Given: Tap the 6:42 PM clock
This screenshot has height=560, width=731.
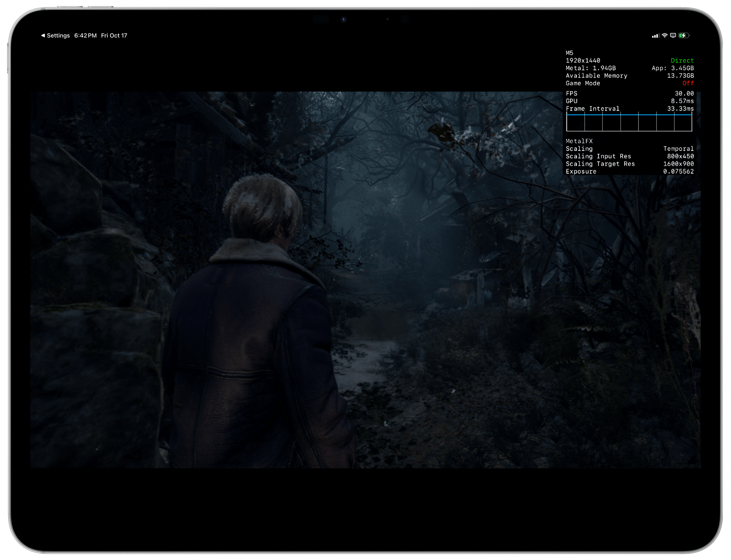Looking at the screenshot, I should point(85,36).
